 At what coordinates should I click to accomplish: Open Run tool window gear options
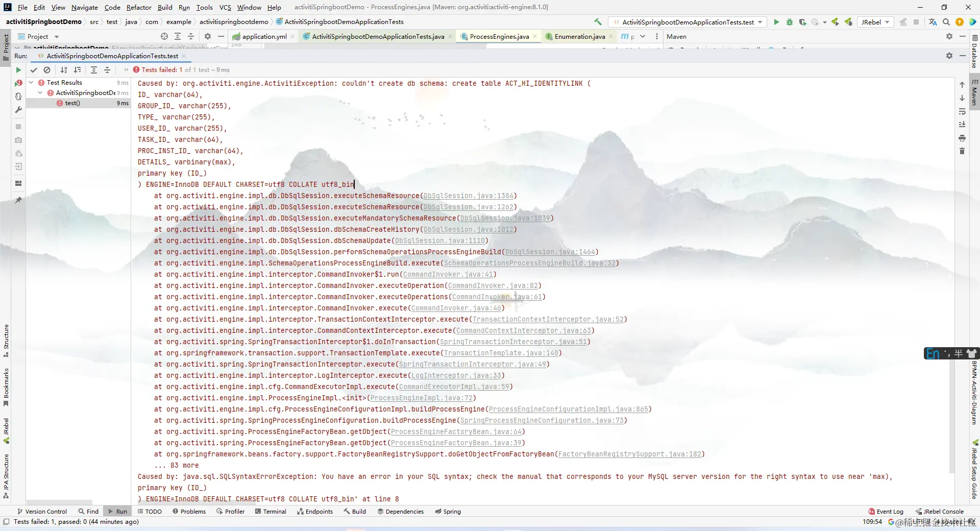(949, 56)
